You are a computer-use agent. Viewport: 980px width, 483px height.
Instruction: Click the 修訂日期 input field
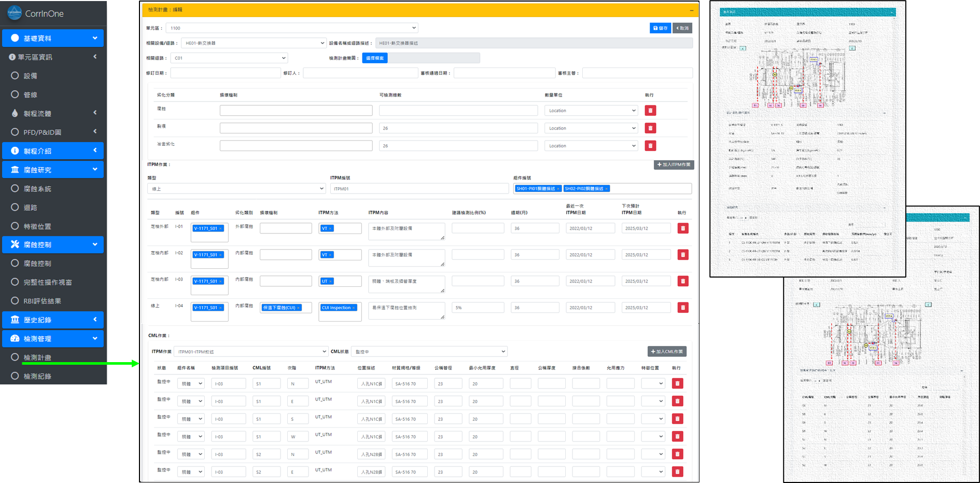pos(226,73)
